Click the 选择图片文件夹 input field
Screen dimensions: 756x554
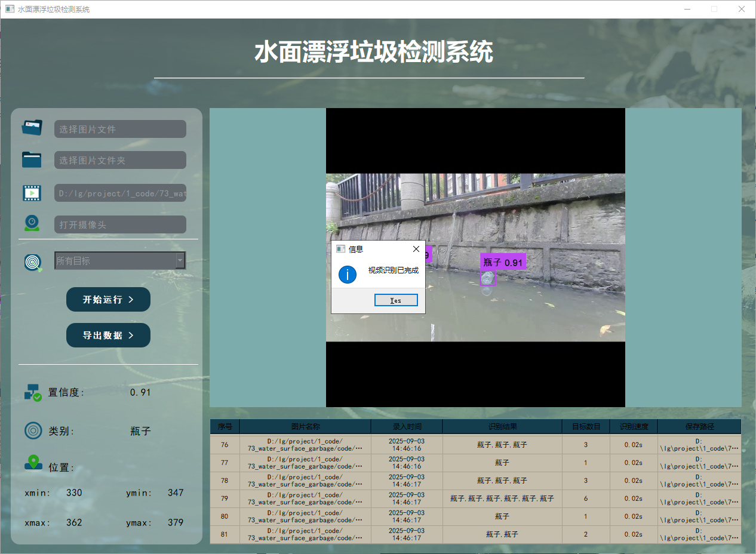[120, 160]
